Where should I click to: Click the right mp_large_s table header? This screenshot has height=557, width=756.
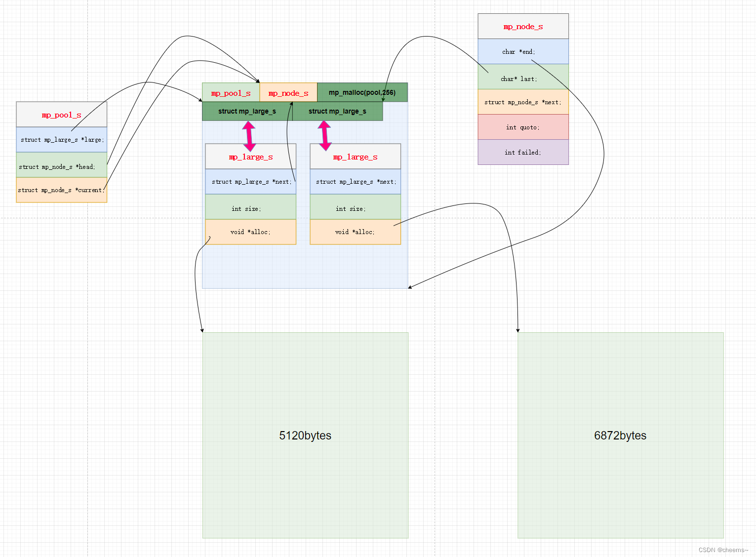click(356, 157)
